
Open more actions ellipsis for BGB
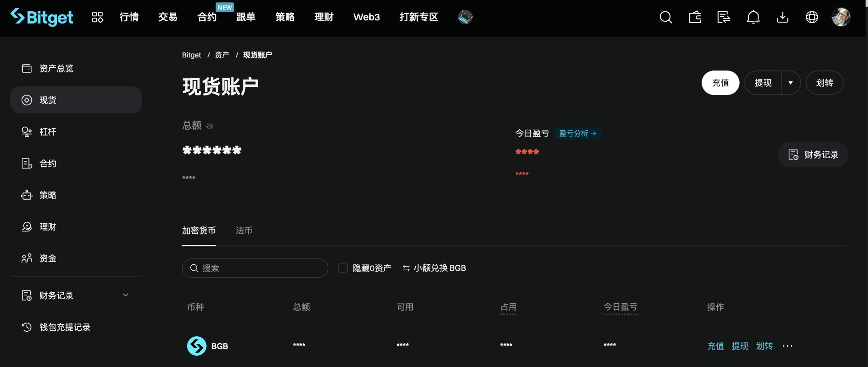(x=788, y=346)
